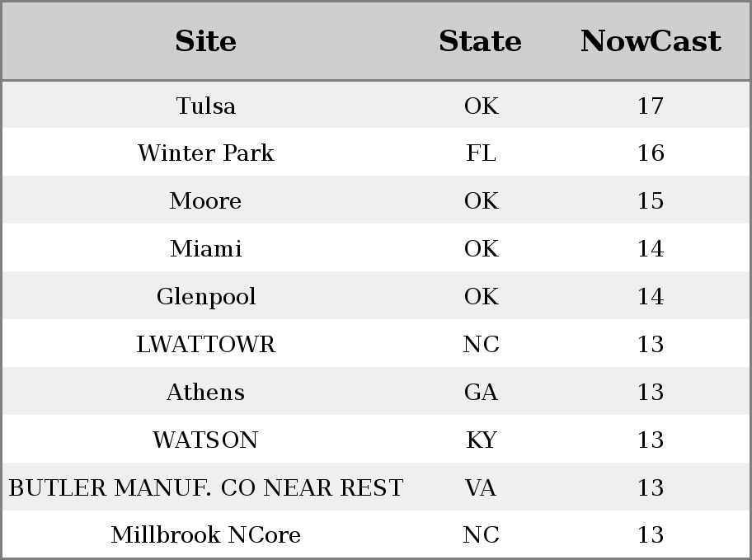Select the LWATTOWR site cell

pyautogui.click(x=206, y=344)
